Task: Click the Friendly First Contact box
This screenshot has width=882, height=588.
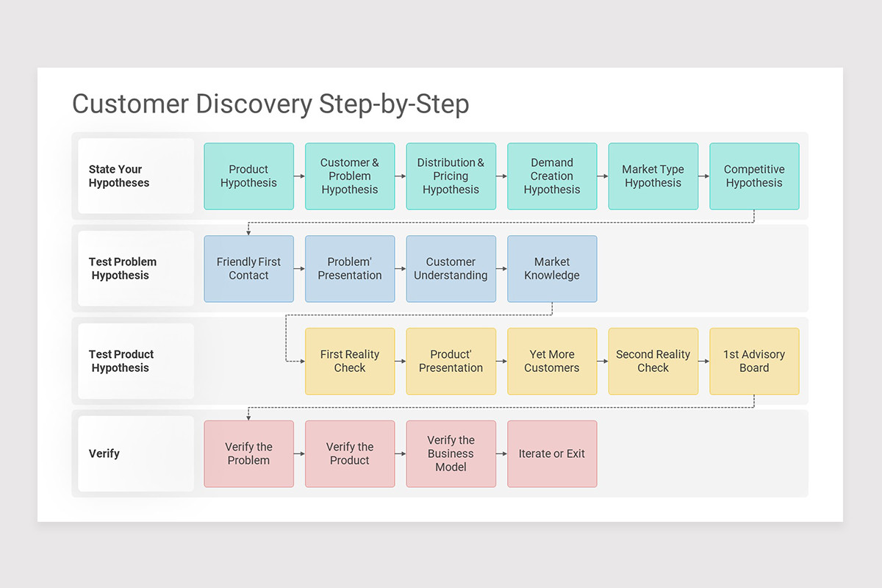Action: coord(248,268)
